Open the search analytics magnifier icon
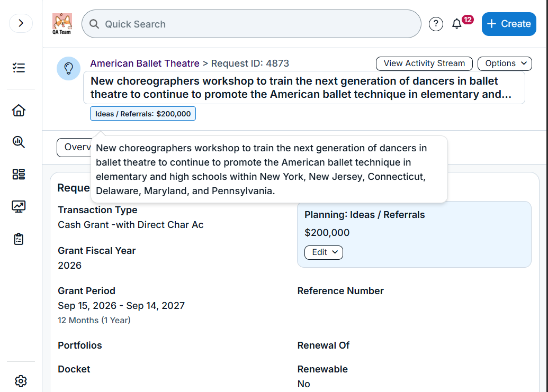Image resolution: width=548 pixels, height=392 pixels. tap(19, 142)
